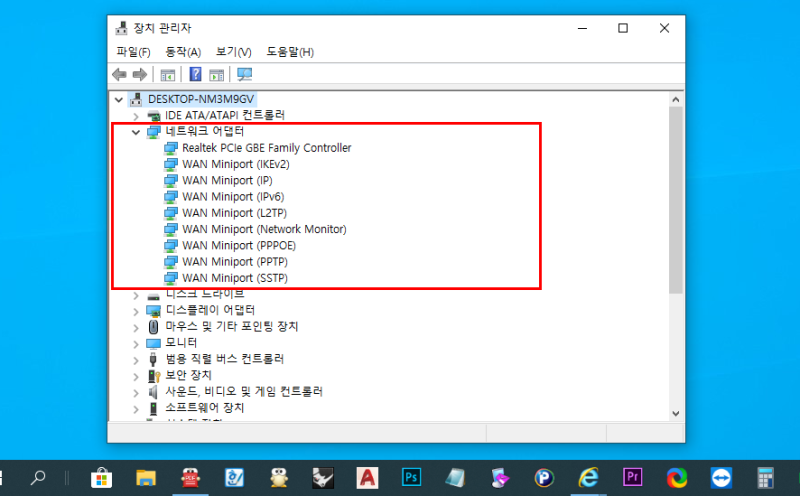This screenshot has width=800, height=496.
Task: Select WAN Miniport (PPPOE)
Action: coord(239,246)
